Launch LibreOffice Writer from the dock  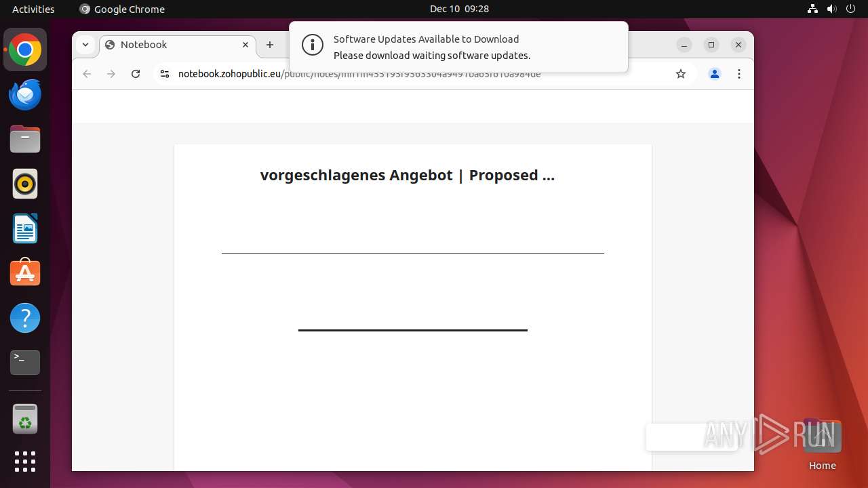(x=25, y=228)
